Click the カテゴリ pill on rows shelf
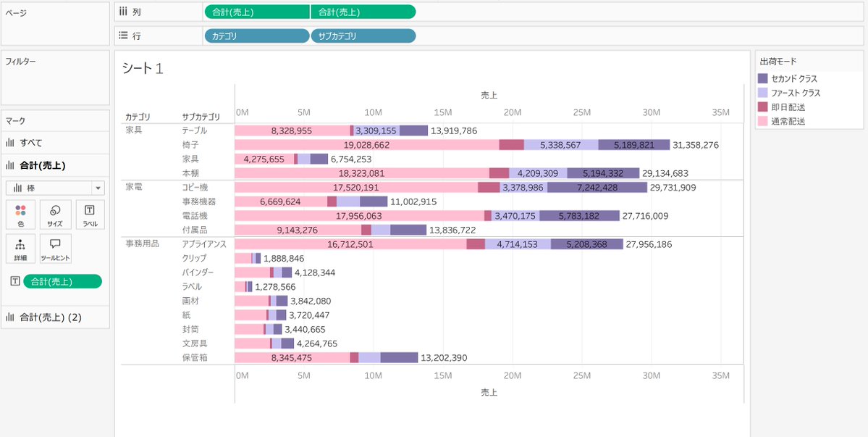Viewport: 868px width, 437px height. (257, 36)
